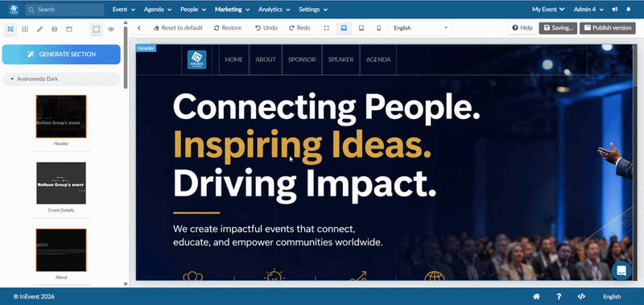This screenshot has height=305, width=644.
Task: Click the Saving button
Action: pyautogui.click(x=558, y=28)
